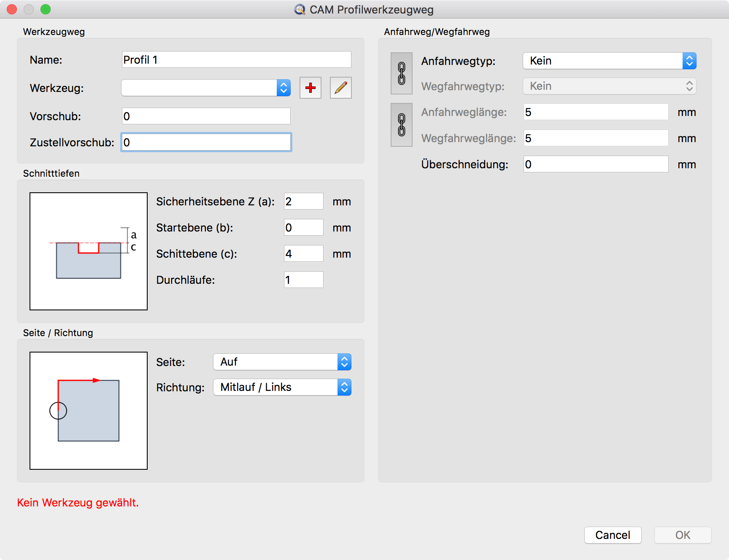Click the pencil edit tool icon
This screenshot has height=560, width=729.
tap(340, 88)
